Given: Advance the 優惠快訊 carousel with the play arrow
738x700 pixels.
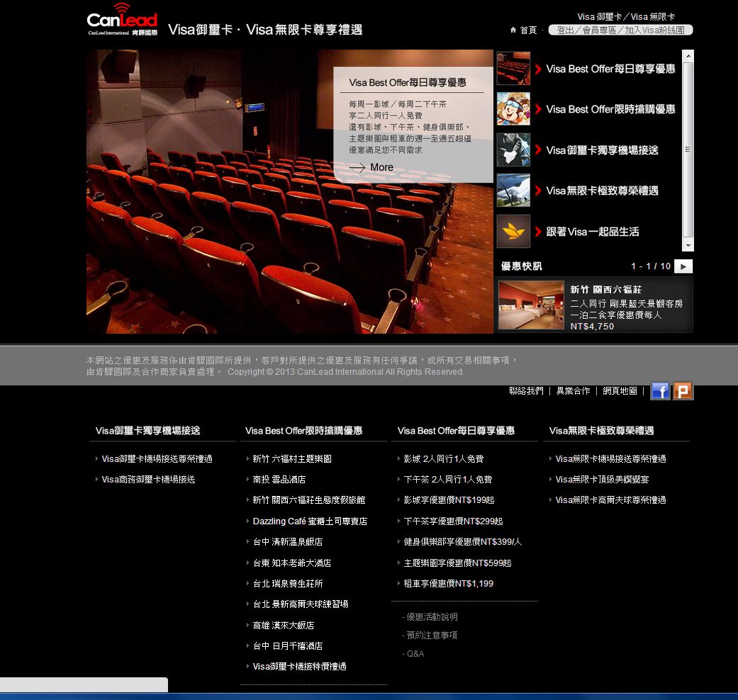Looking at the screenshot, I should pyautogui.click(x=683, y=266).
